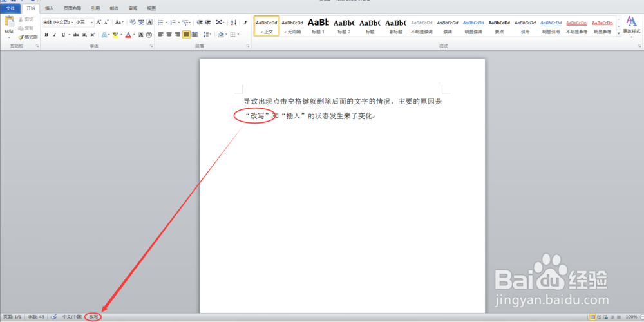Switch to the 插入 (Insert) tab
Image resolution: width=644 pixels, height=322 pixels.
pyautogui.click(x=50, y=8)
